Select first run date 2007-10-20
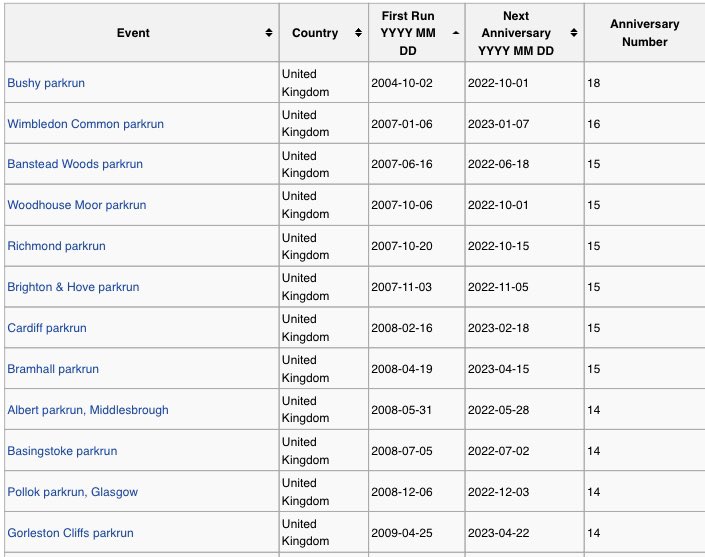705x557 pixels. pos(402,246)
